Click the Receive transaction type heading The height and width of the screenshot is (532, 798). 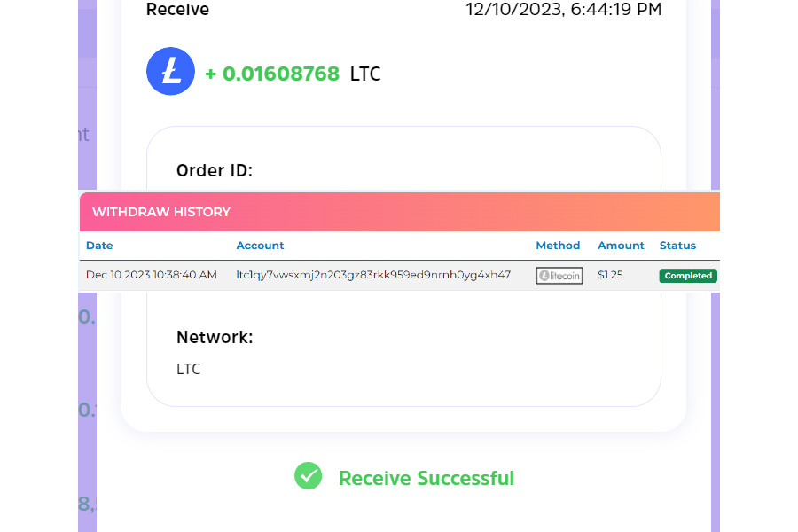pos(177,9)
